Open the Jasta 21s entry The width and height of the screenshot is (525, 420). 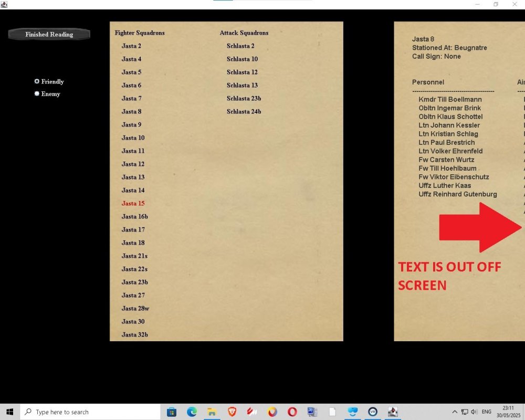[134, 256]
